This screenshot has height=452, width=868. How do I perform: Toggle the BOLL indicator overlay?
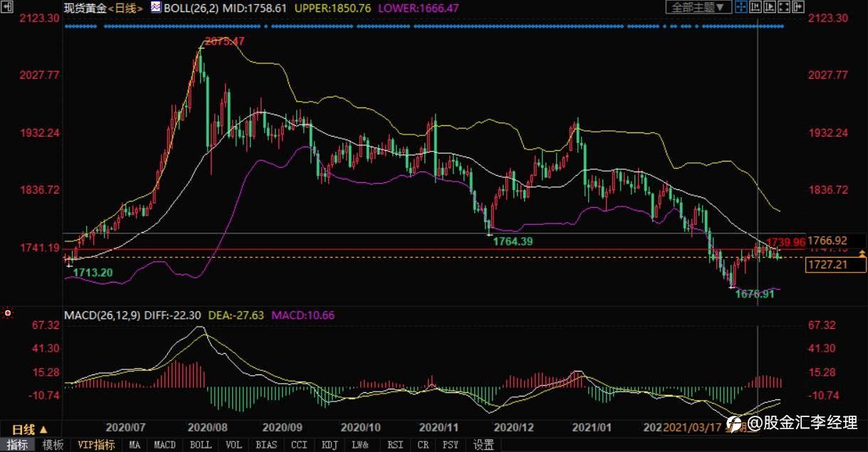[x=201, y=445]
